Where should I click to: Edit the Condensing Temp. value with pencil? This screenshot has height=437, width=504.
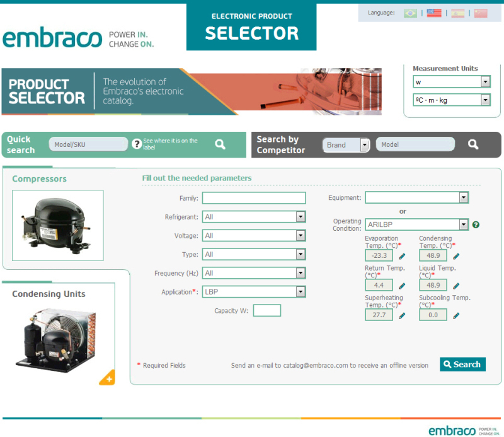point(456,256)
